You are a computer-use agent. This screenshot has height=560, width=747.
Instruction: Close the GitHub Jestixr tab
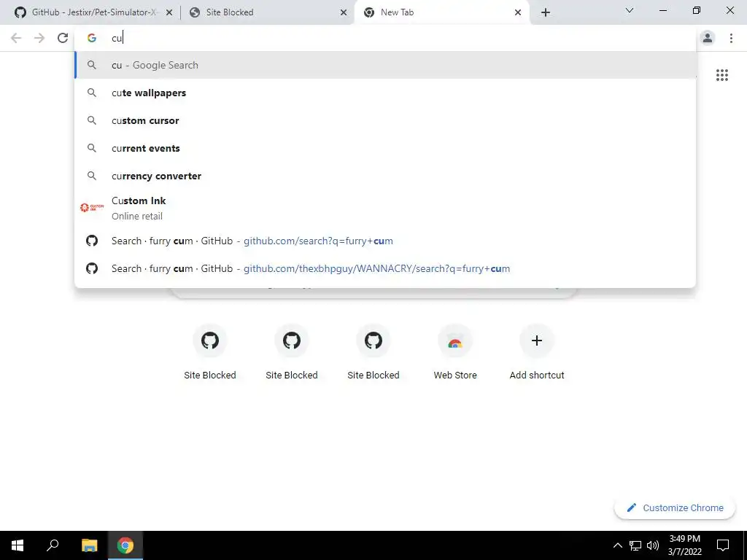coord(169,12)
